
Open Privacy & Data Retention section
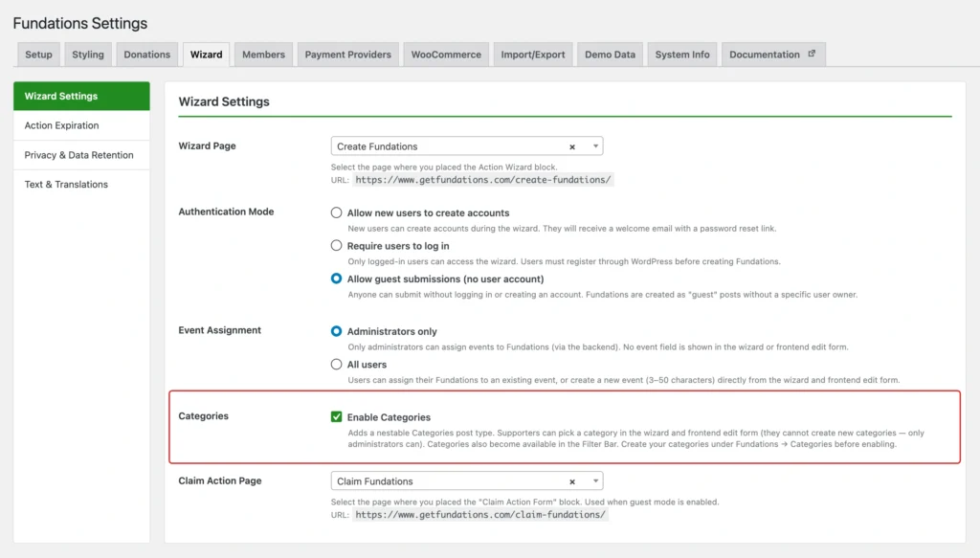(81, 155)
